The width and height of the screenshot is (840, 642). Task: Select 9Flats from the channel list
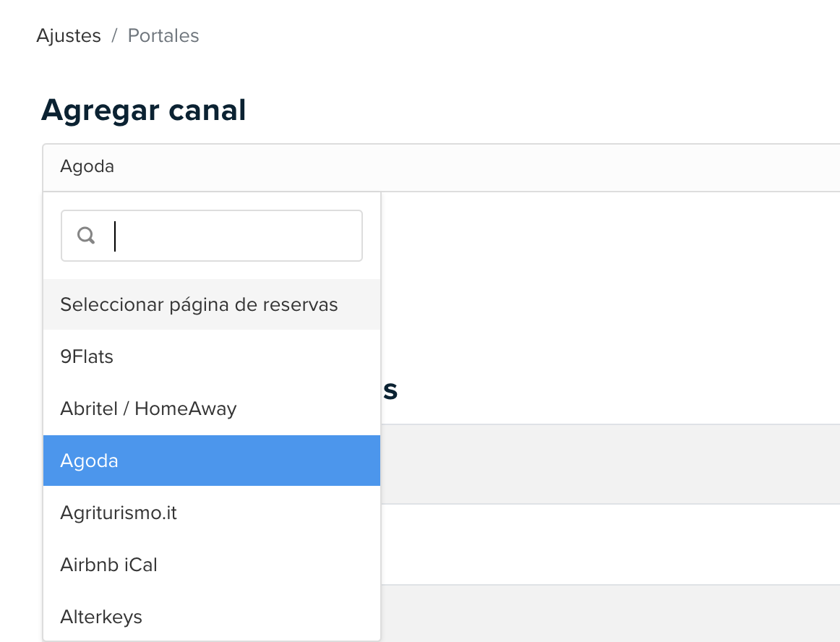212,356
